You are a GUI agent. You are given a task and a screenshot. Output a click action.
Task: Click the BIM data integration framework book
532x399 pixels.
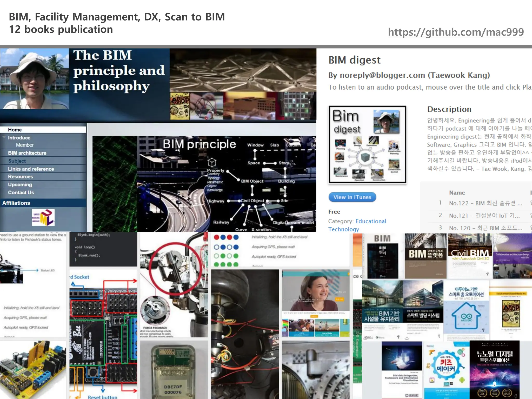point(402,370)
